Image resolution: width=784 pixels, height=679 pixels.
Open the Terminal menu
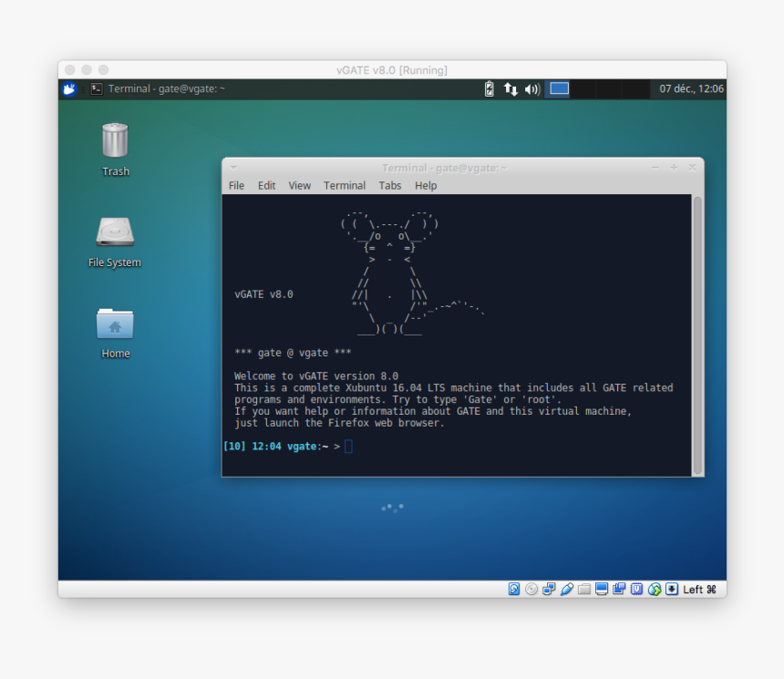pyautogui.click(x=345, y=186)
